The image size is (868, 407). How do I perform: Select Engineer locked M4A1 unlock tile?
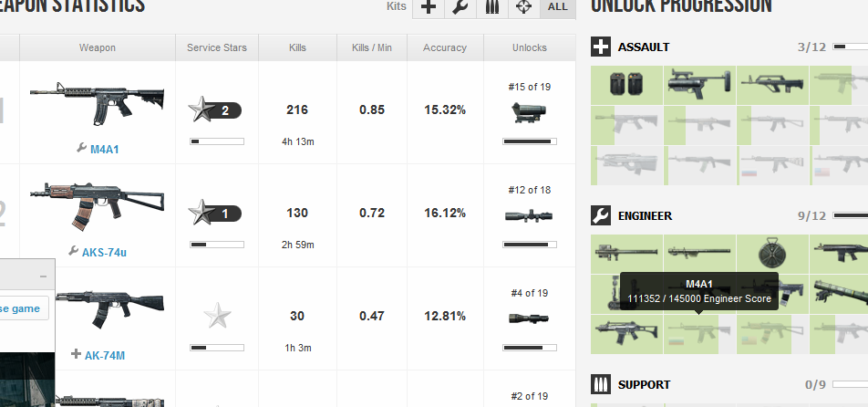(x=699, y=335)
